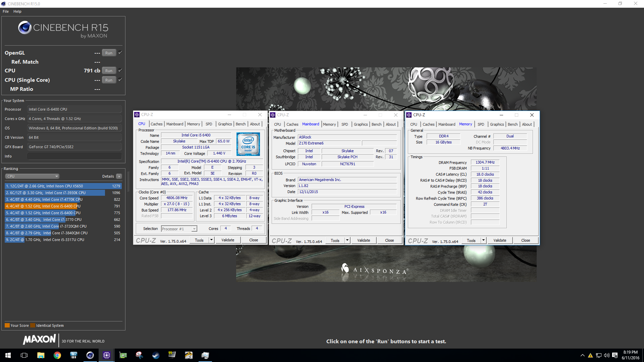Click the CPU-Z title icon of the Memory window
Image resolution: width=644 pixels, height=362 pixels.
tap(409, 115)
